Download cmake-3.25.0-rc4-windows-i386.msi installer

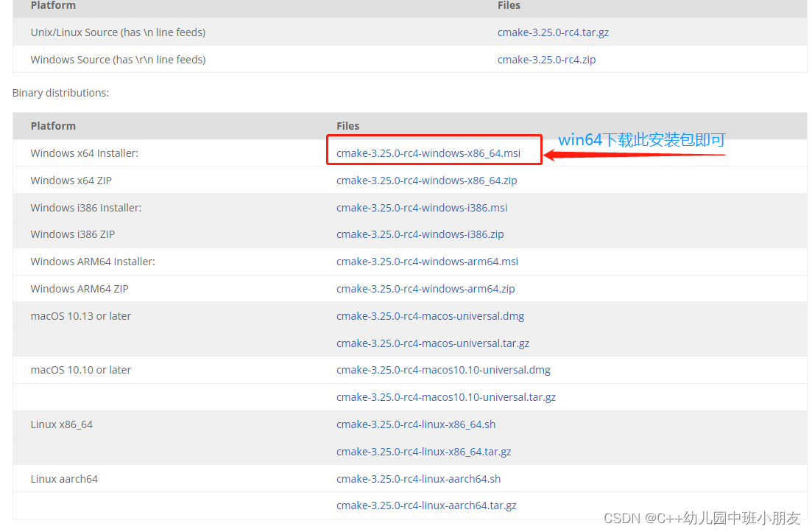(422, 207)
